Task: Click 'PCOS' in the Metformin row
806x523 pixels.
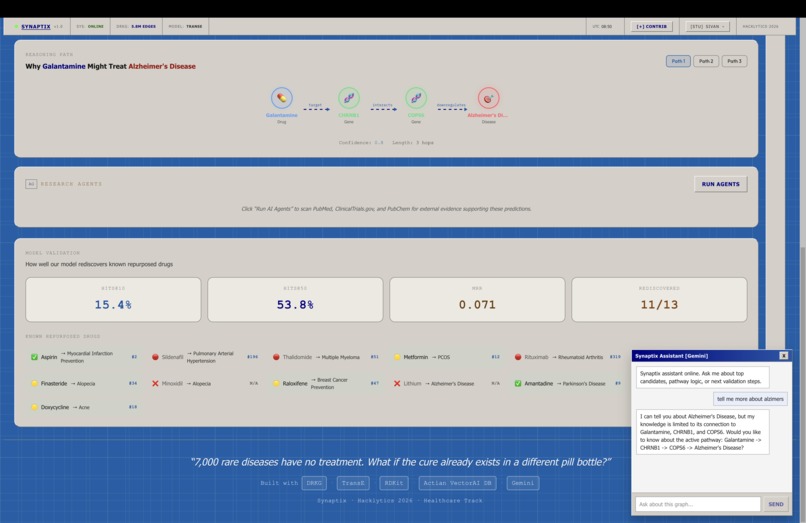Action: (444, 357)
